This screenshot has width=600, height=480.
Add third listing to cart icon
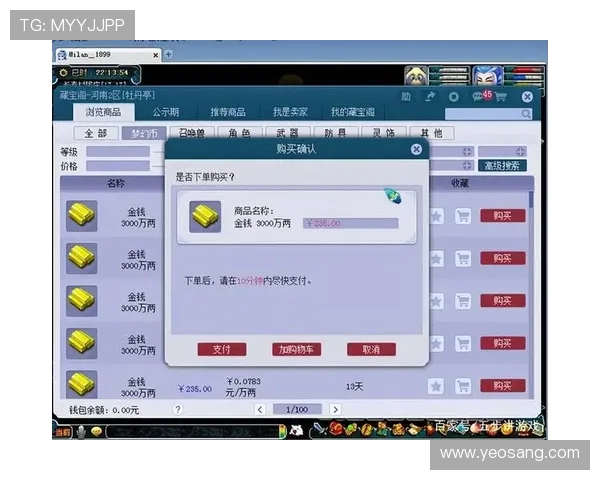(463, 301)
